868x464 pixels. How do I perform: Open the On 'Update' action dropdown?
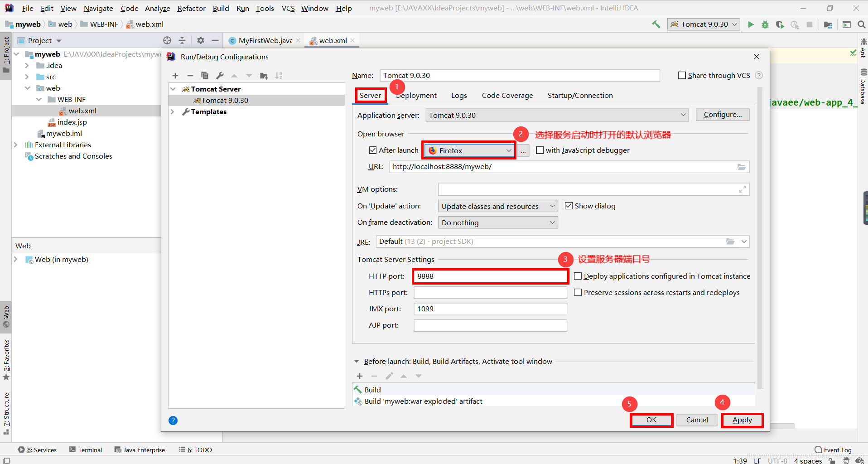pos(498,206)
